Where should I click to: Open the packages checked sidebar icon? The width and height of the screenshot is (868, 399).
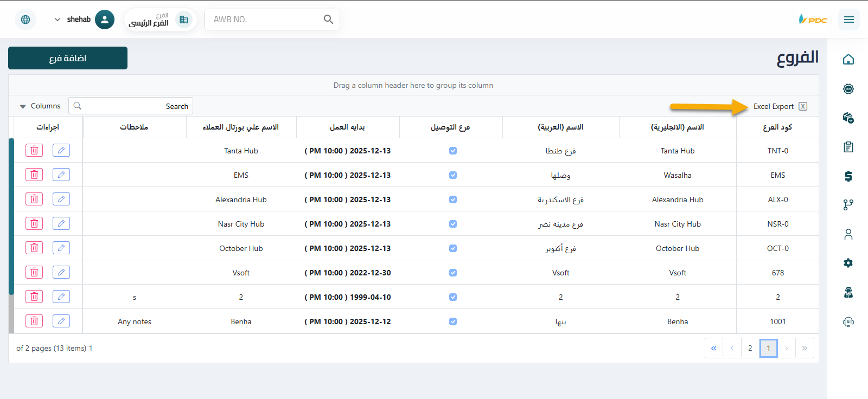848,118
